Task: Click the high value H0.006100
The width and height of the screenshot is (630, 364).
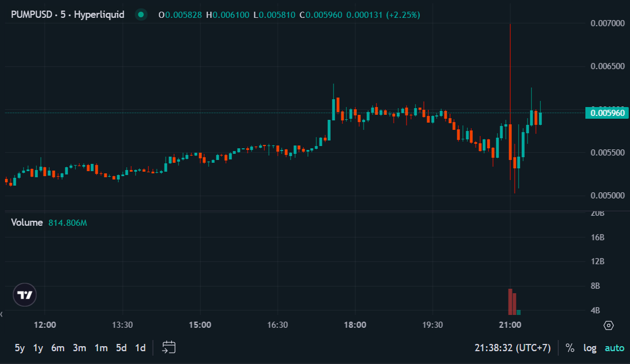Action: 227,15
